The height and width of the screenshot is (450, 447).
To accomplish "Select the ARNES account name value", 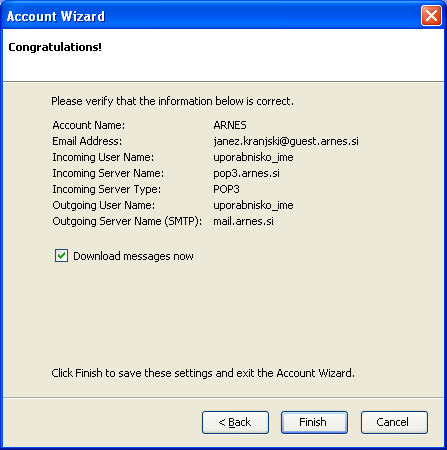I will click(230, 125).
